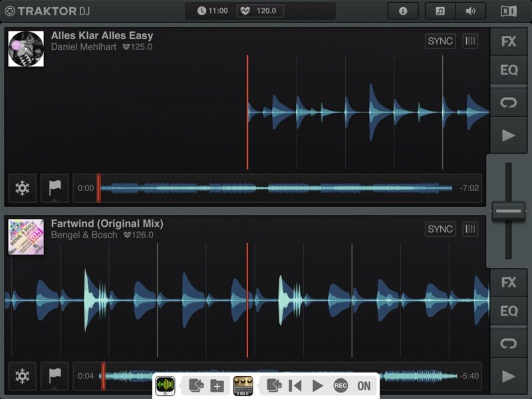Open the info button in the top bar
Viewport: 532px width, 399px height.
click(x=403, y=11)
